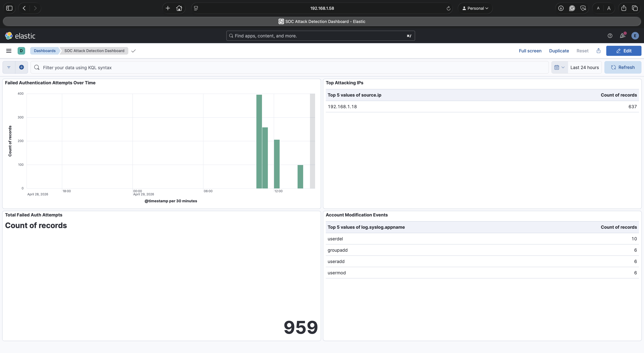Image resolution: width=644 pixels, height=353 pixels.
Task: Click the shield extension icon
Action: pyautogui.click(x=583, y=8)
